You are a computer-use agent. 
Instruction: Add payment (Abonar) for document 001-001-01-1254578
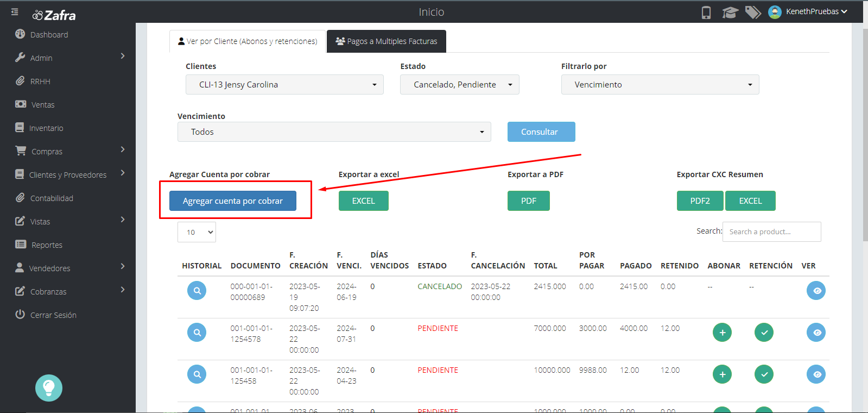(x=722, y=333)
